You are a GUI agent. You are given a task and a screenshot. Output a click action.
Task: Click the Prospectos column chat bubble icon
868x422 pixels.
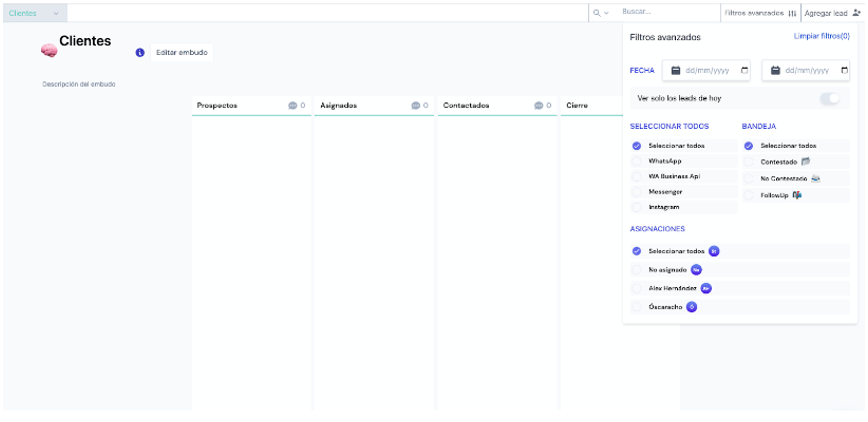tap(292, 106)
